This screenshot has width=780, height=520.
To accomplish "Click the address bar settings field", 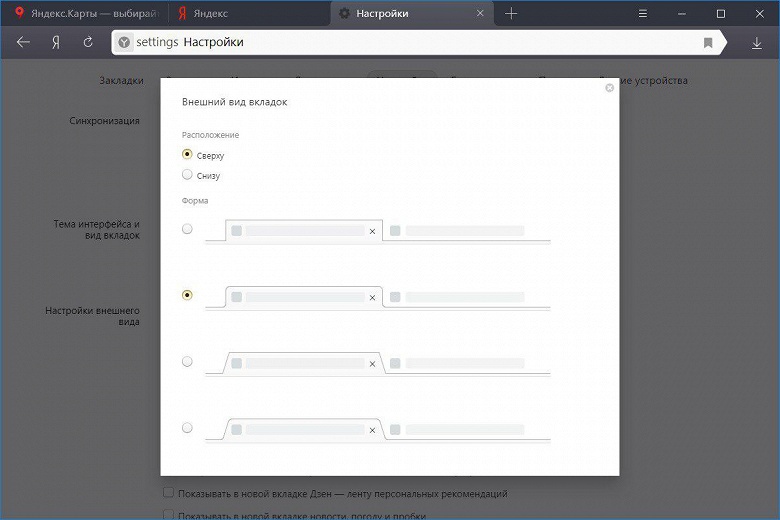I will (418, 42).
